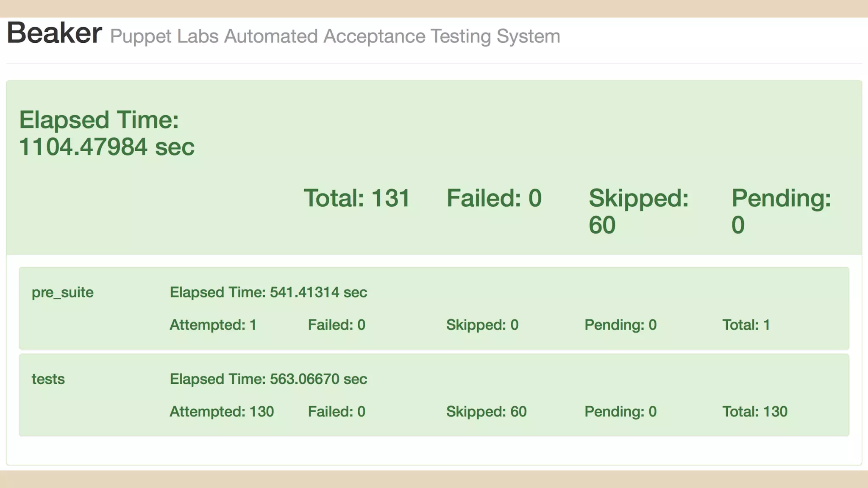
Task: Open Skipped: 60 in tests row
Action: (x=486, y=412)
